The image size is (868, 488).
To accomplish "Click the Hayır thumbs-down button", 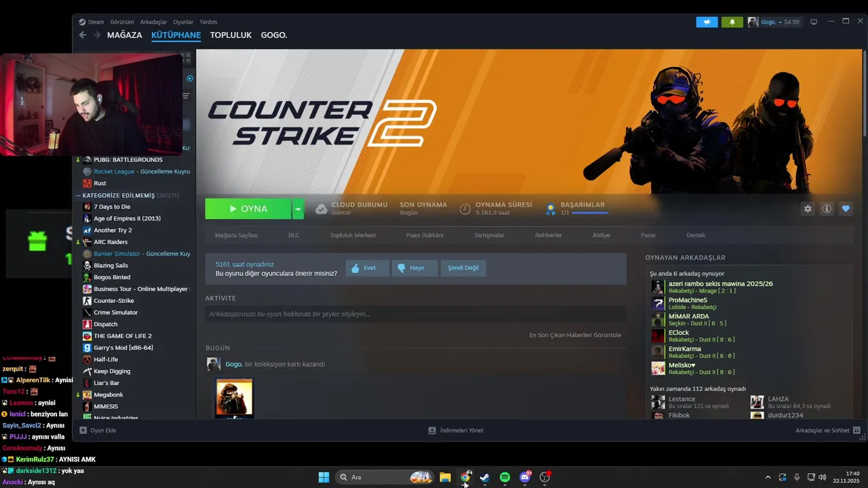I will point(414,268).
